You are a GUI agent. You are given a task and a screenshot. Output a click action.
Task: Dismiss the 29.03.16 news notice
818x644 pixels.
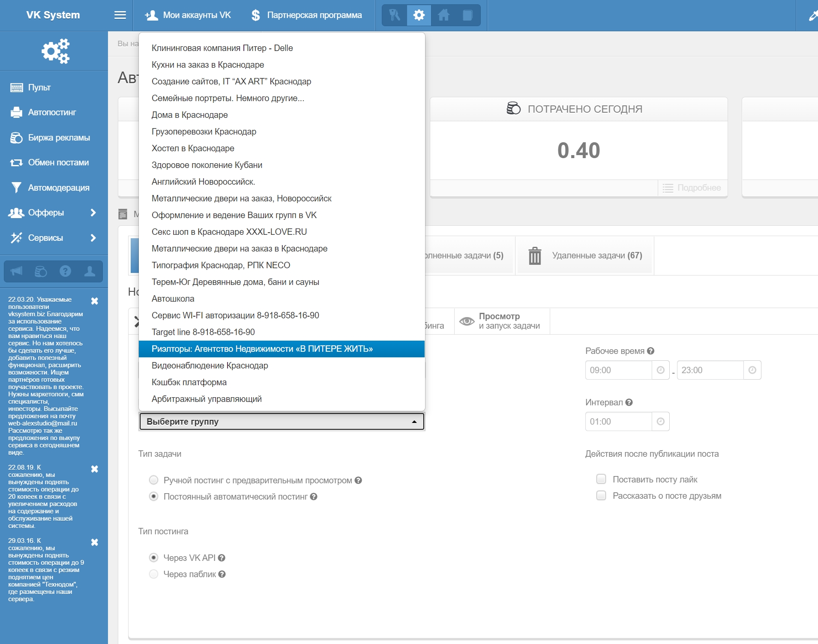pos(95,542)
